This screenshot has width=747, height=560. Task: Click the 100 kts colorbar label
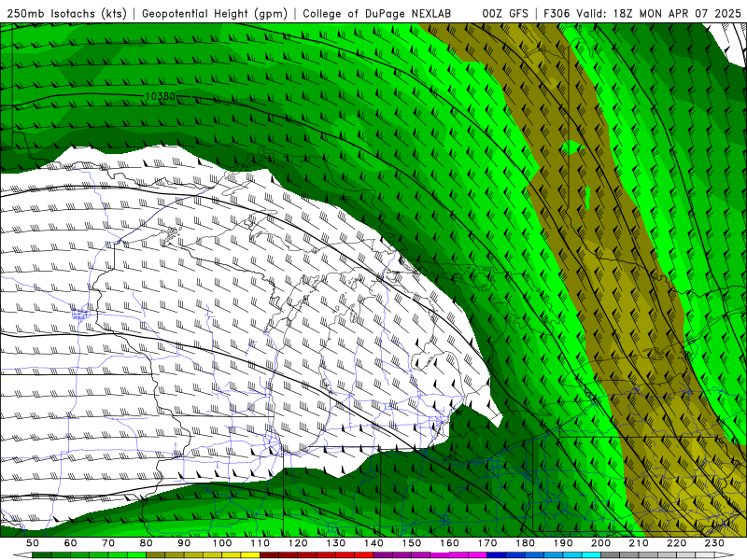(x=222, y=543)
